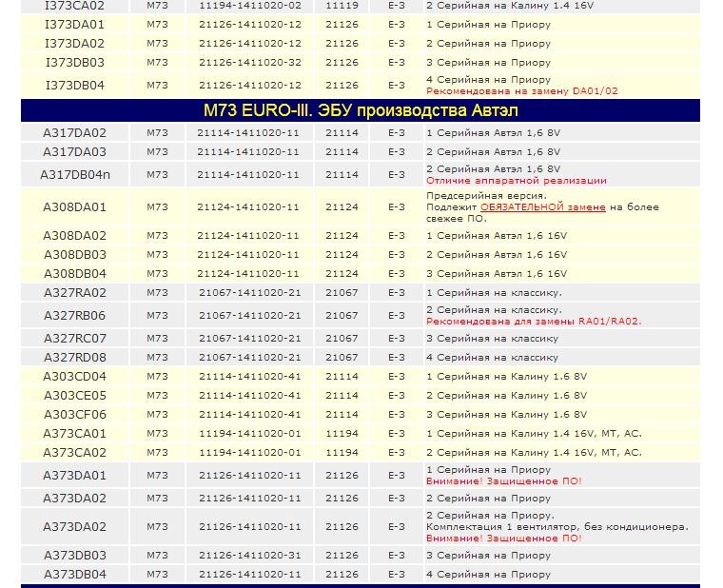Click '1 Серийная на Калину 1.4 16V, МТ, АС.' text
Viewport: 723px width, 588px height.
pos(534,434)
